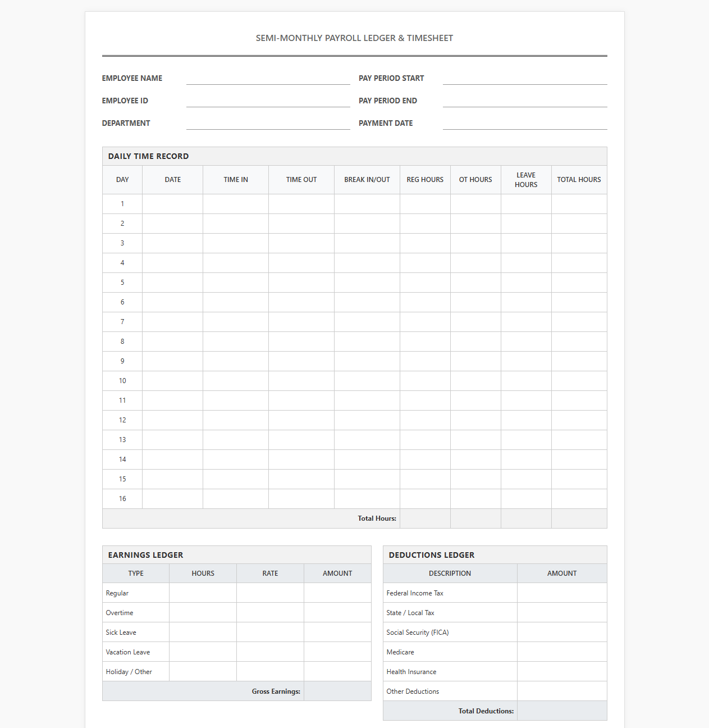The image size is (709, 728).
Task: Click the Pay Period Start blank line
Action: 525,79
